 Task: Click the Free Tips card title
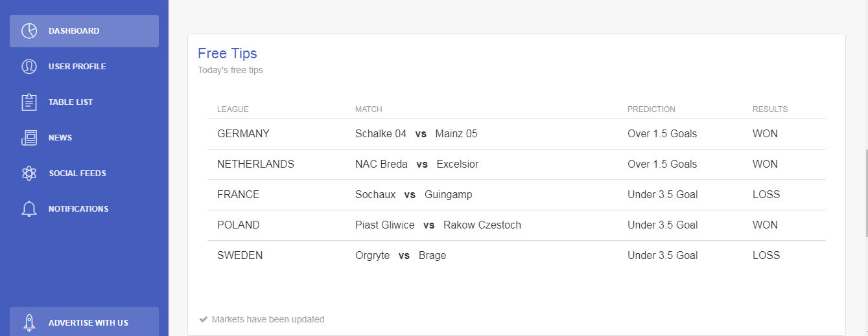(228, 53)
